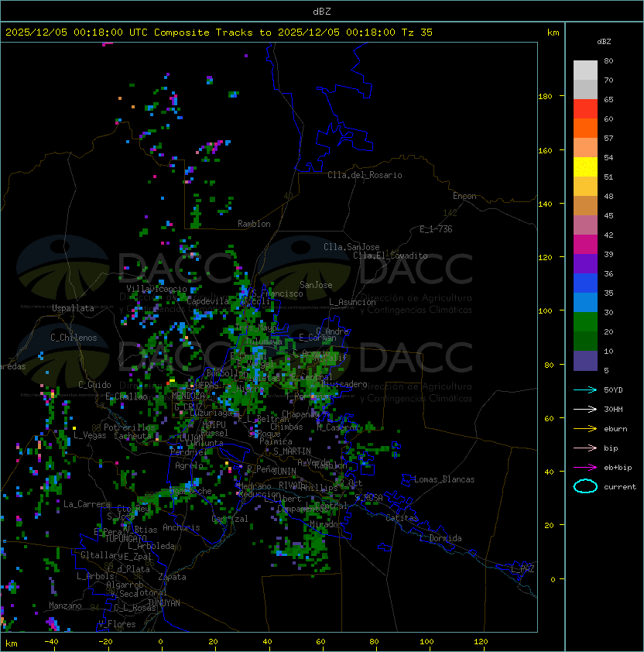Click the L_Dormida map label
Screen dimensions: 644x652
440,538
